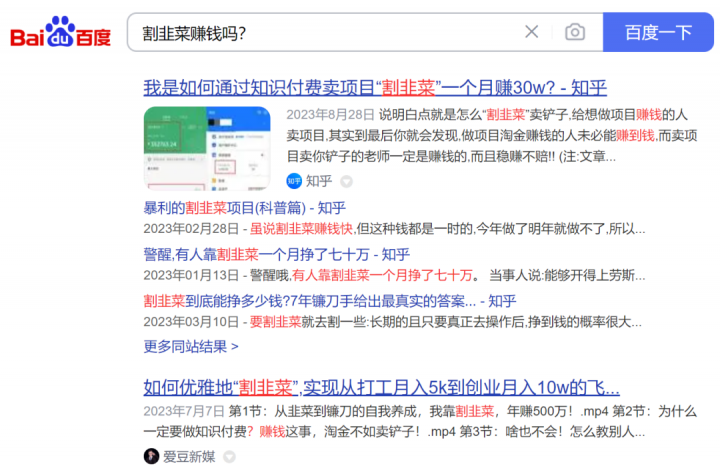Click the snippet text dated 2023年02月28日
The height and width of the screenshot is (468, 720).
[394, 229]
